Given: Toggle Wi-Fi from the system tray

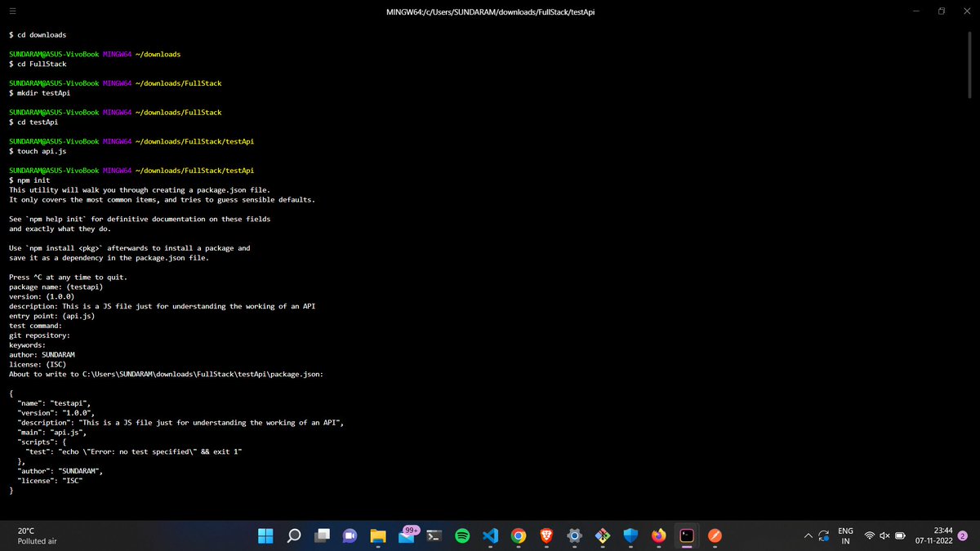Looking at the screenshot, I should pyautogui.click(x=869, y=535).
